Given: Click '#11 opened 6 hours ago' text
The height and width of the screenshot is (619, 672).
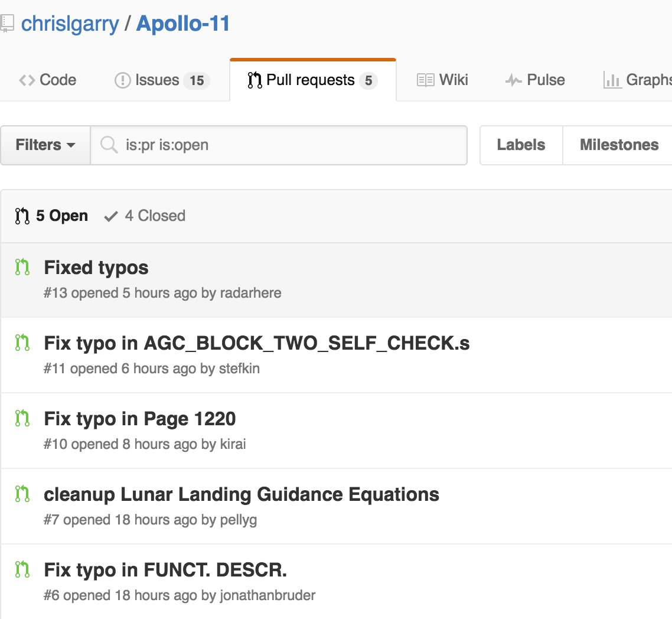Looking at the screenshot, I should click(x=120, y=369).
